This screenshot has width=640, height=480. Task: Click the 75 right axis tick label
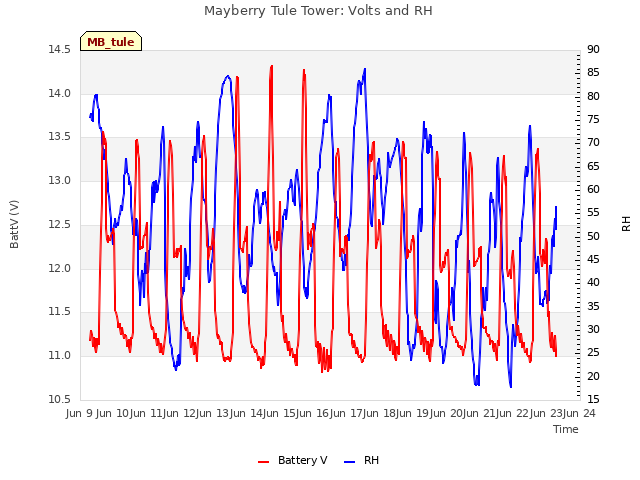pyautogui.click(x=593, y=120)
